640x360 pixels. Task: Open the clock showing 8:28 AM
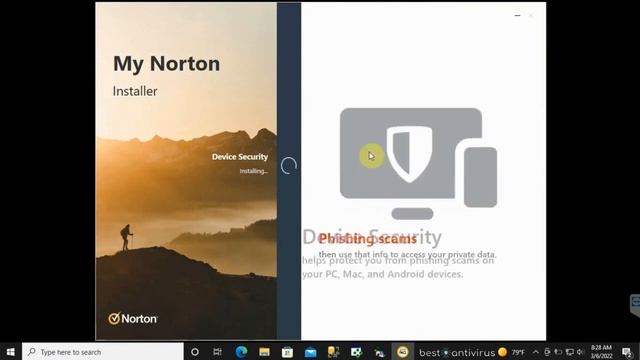coord(601,352)
